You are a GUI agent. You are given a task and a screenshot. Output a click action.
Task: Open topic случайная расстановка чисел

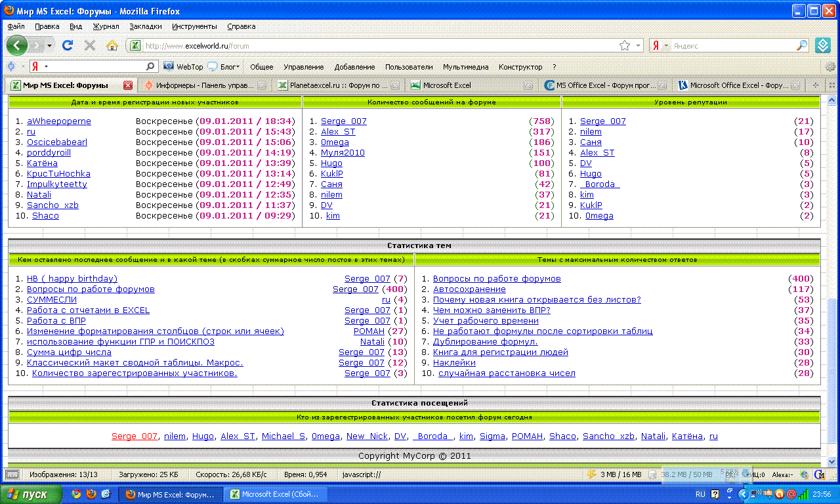tap(507, 373)
